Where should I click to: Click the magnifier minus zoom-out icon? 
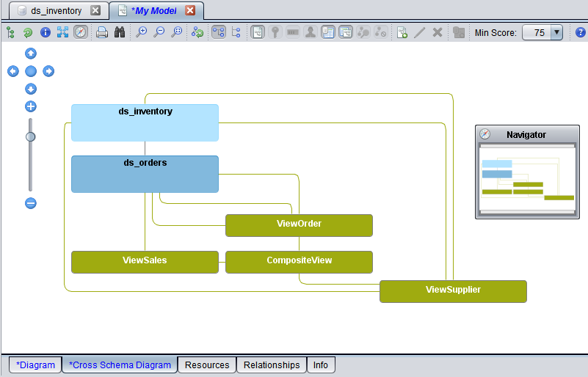(x=159, y=32)
